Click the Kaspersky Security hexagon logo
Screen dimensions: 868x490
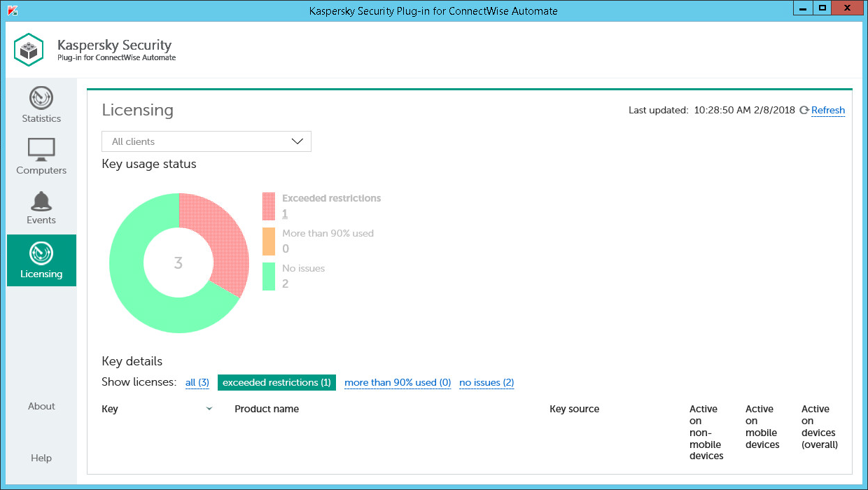coord(29,50)
